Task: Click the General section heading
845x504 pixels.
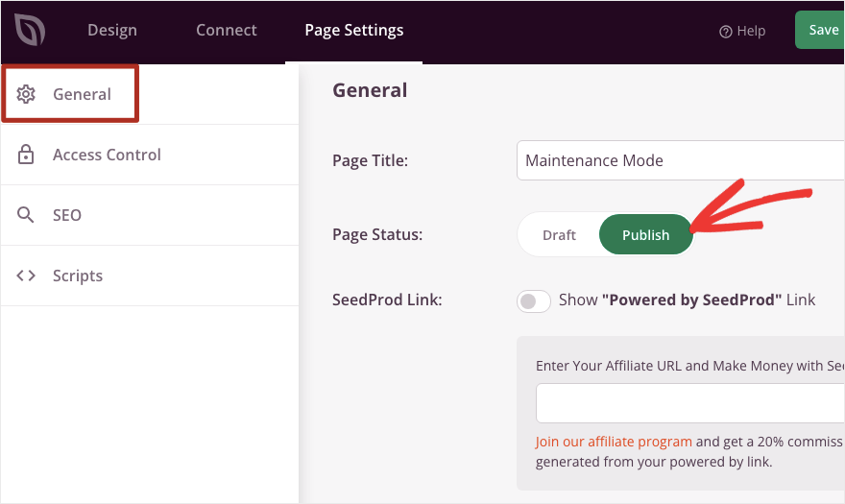Action: [x=370, y=90]
